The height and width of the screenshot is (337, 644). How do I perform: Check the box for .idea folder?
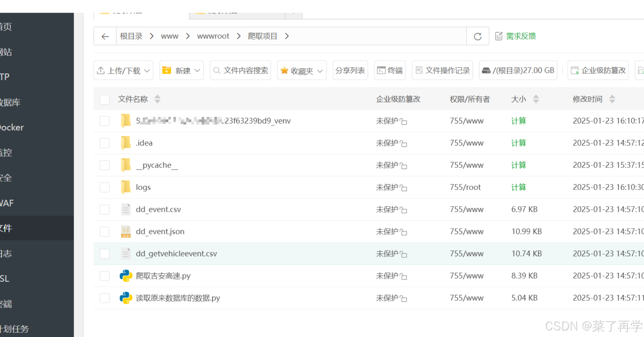tap(105, 143)
